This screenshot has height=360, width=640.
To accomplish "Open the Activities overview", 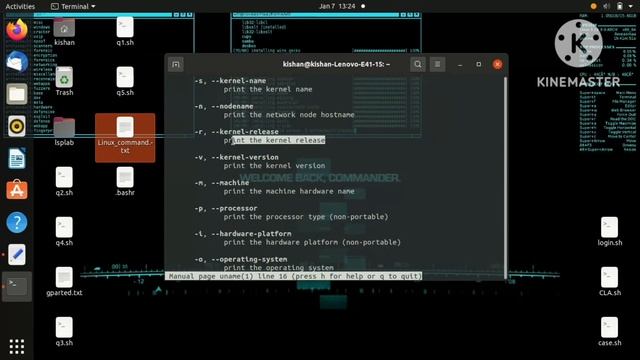I will [20, 6].
